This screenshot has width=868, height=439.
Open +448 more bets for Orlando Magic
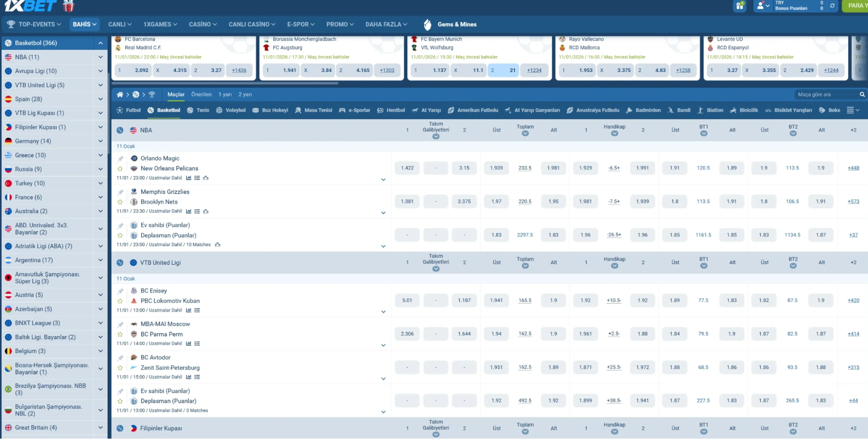pos(853,168)
